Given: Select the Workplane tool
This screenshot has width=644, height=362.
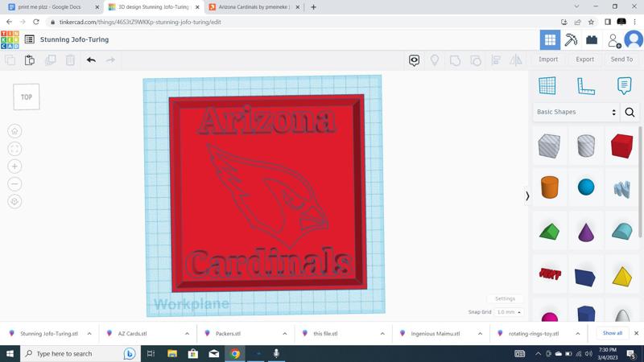Looking at the screenshot, I should tap(547, 86).
